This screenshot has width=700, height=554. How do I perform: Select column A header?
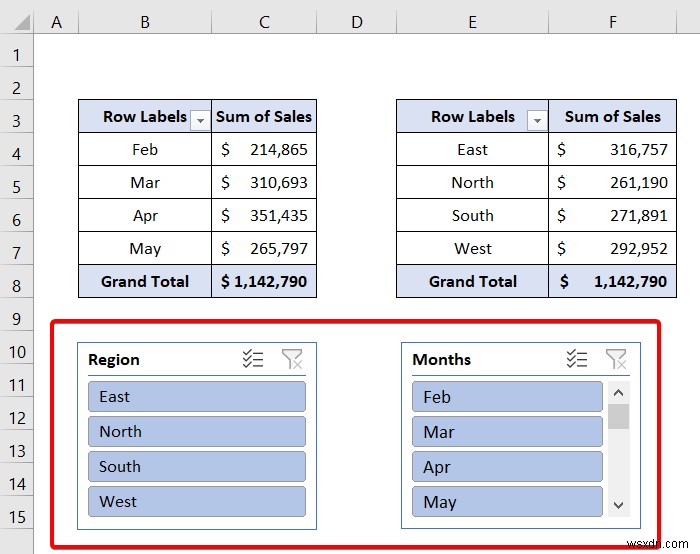[x=56, y=22]
